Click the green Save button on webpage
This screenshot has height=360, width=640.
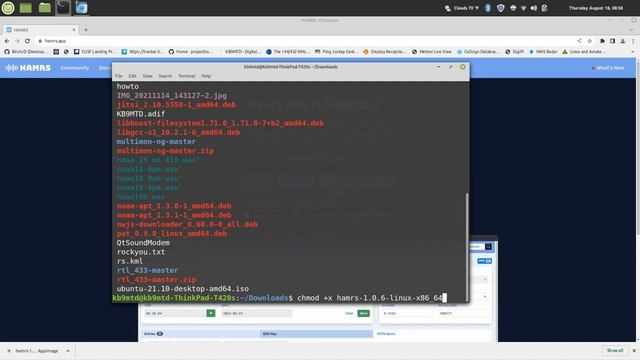(x=363, y=313)
